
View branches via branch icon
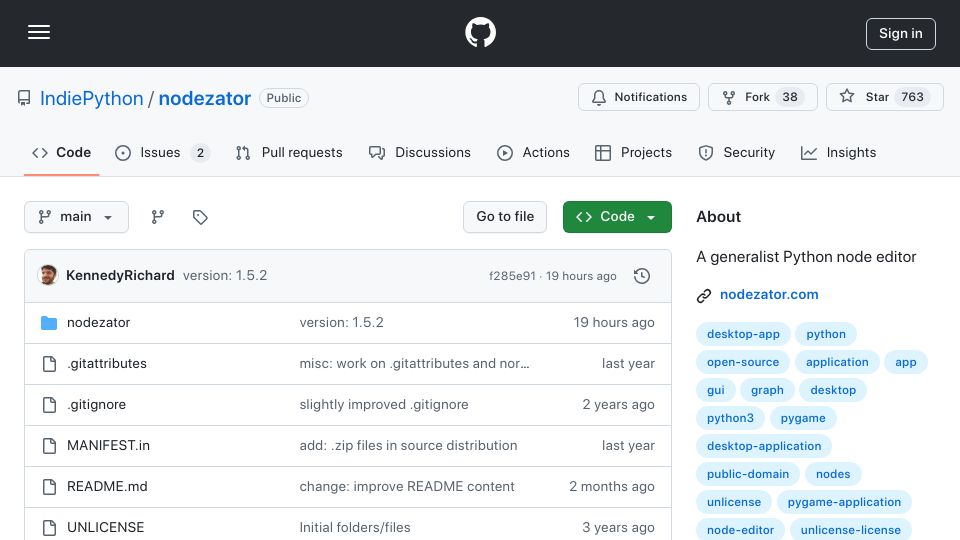(x=158, y=217)
